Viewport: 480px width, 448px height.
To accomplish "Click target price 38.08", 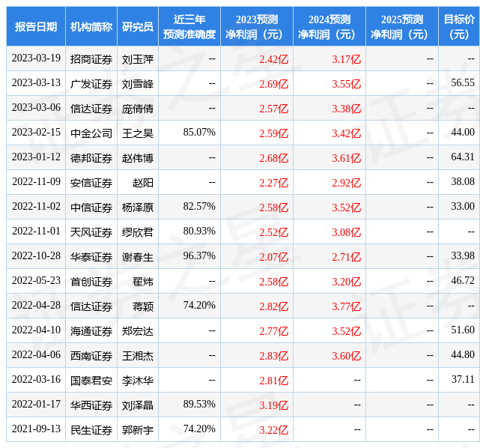I will pos(463,181).
